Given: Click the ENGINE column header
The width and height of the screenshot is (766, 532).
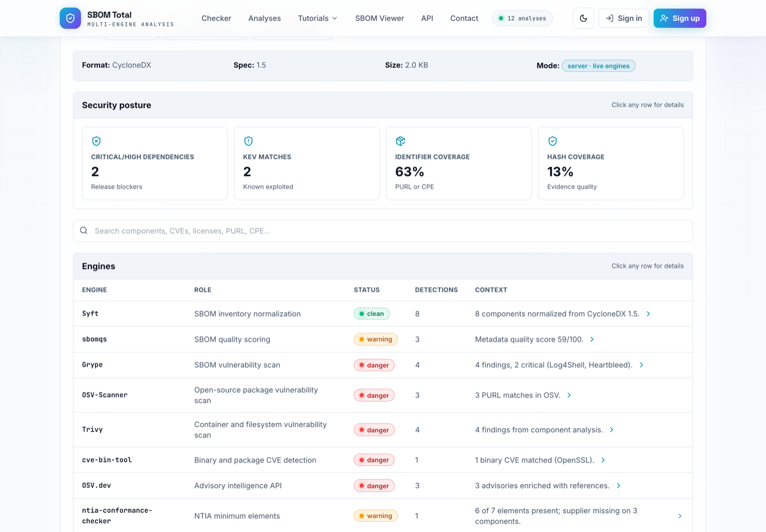Looking at the screenshot, I should pyautogui.click(x=95, y=290).
